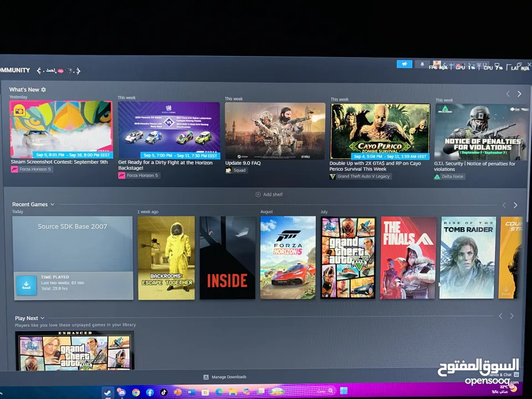532x399 pixels.
Task: Open the What's New settings gear
Action: coord(43,90)
